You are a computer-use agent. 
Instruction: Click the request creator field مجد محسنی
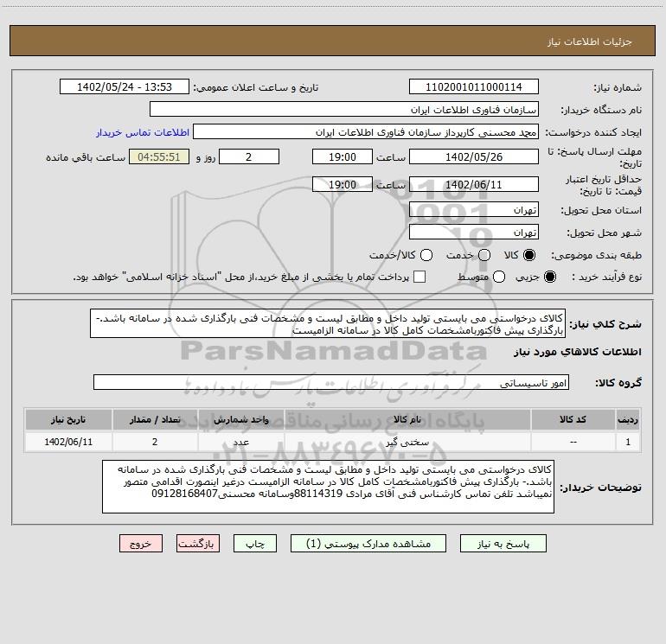(x=366, y=132)
